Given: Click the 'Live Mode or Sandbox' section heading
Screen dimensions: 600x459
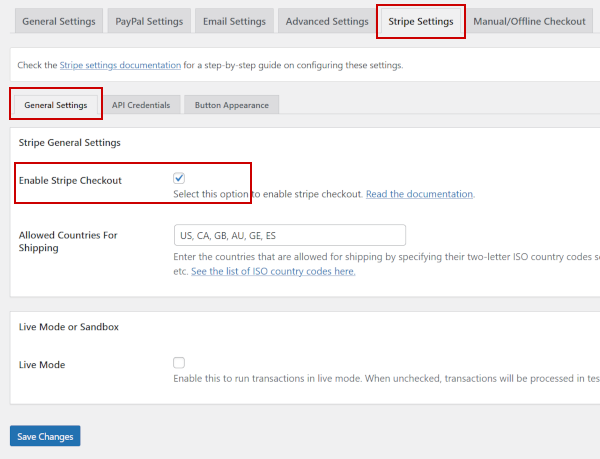Looking at the screenshot, I should coord(68,327).
